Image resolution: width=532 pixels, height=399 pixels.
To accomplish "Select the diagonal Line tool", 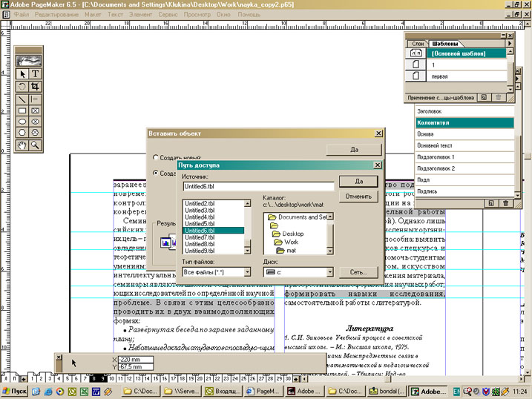I will (x=22, y=99).
